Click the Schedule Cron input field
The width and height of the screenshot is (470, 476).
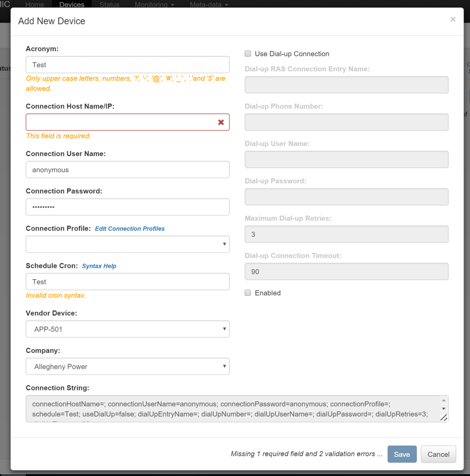click(x=127, y=282)
